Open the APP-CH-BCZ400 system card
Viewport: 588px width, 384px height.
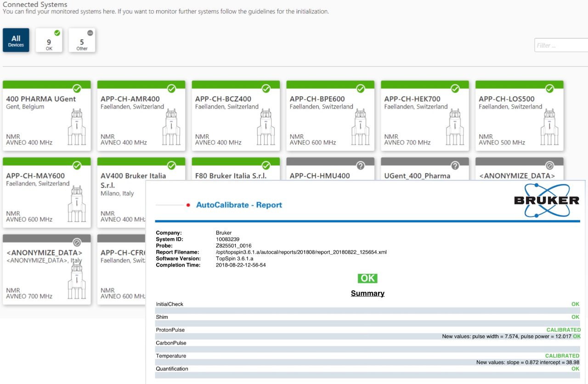[x=236, y=116]
